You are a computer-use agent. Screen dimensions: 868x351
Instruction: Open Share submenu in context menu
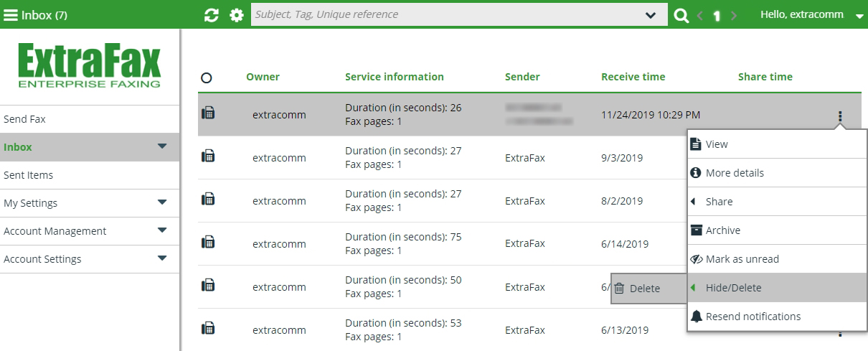(x=777, y=202)
